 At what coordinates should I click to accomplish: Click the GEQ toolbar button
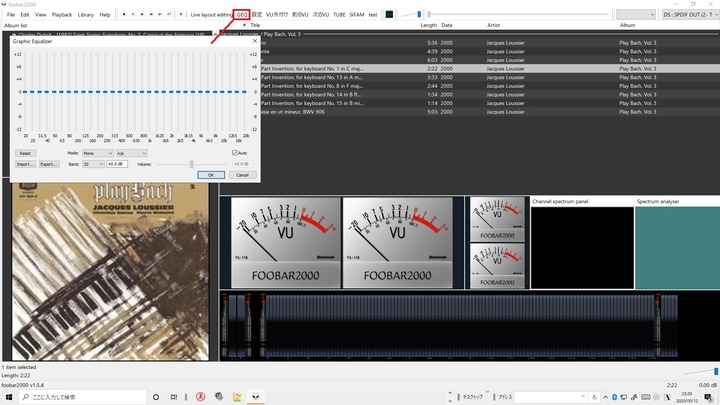(x=242, y=15)
